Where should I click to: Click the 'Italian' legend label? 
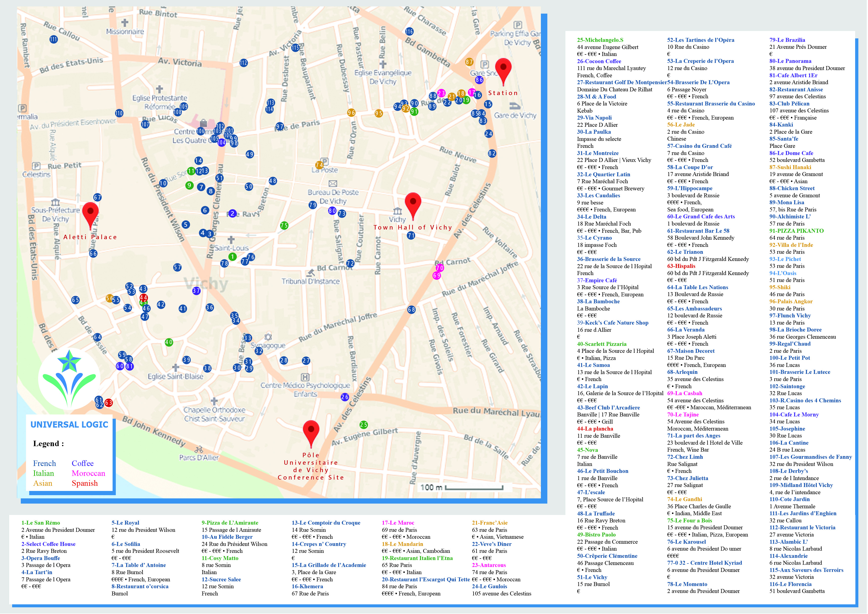coord(44,473)
